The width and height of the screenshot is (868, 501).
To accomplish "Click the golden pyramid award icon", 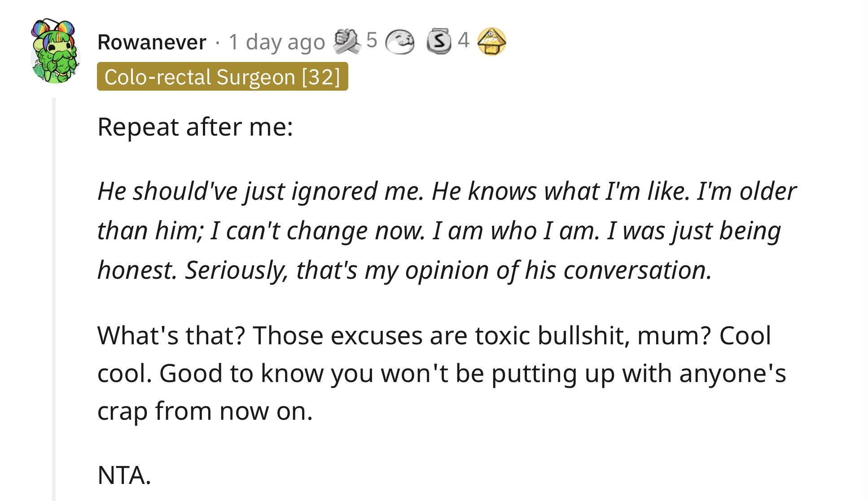I will pos(491,41).
